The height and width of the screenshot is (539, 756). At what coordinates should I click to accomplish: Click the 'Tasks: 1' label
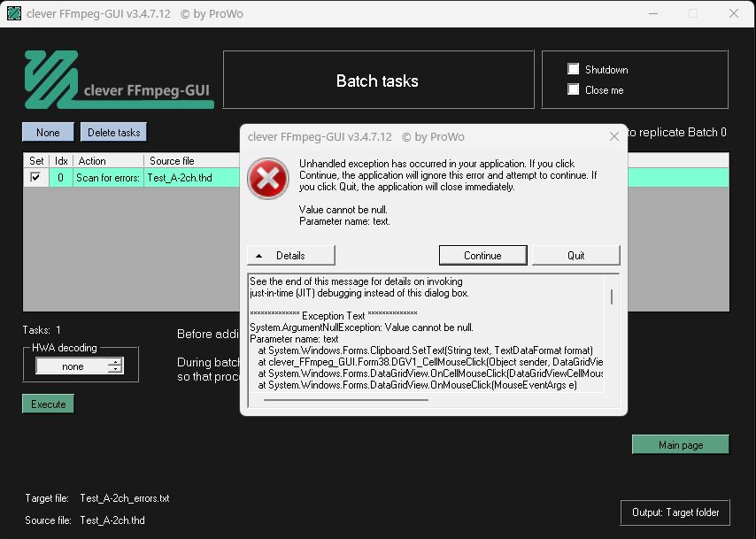(x=42, y=330)
